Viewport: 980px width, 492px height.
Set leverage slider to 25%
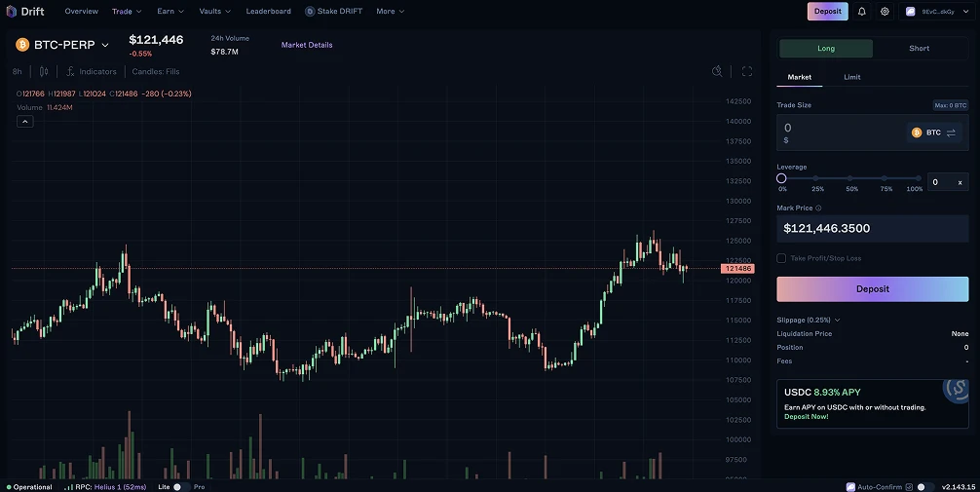(815, 178)
